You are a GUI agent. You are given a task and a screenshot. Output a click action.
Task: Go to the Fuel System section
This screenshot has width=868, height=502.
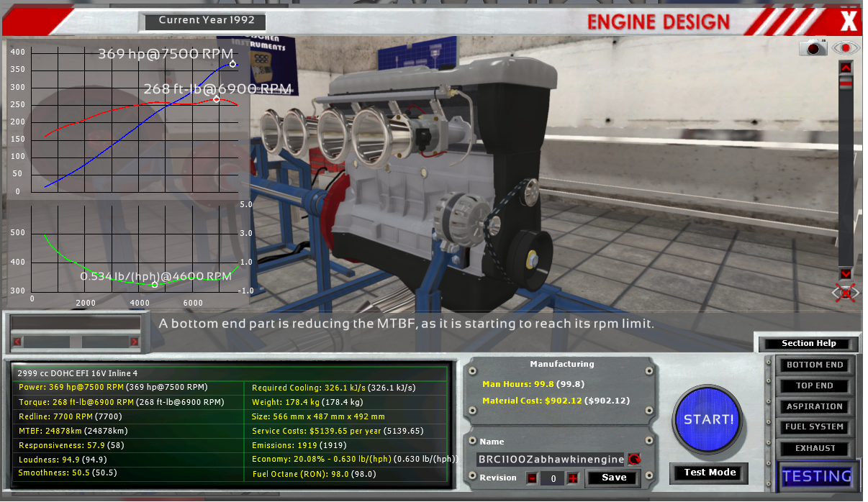point(814,426)
